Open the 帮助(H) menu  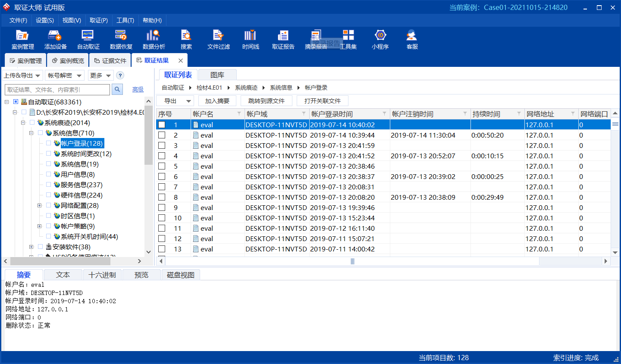tap(152, 20)
